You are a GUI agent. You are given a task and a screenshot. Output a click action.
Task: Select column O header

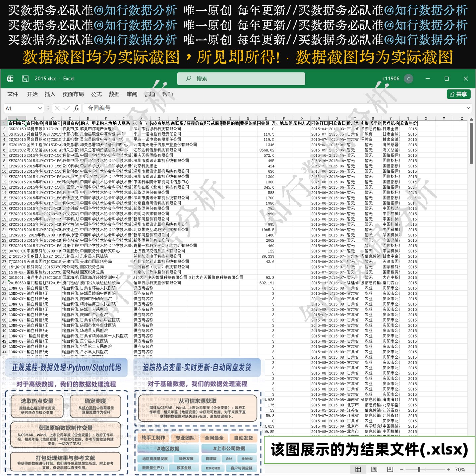(266, 118)
